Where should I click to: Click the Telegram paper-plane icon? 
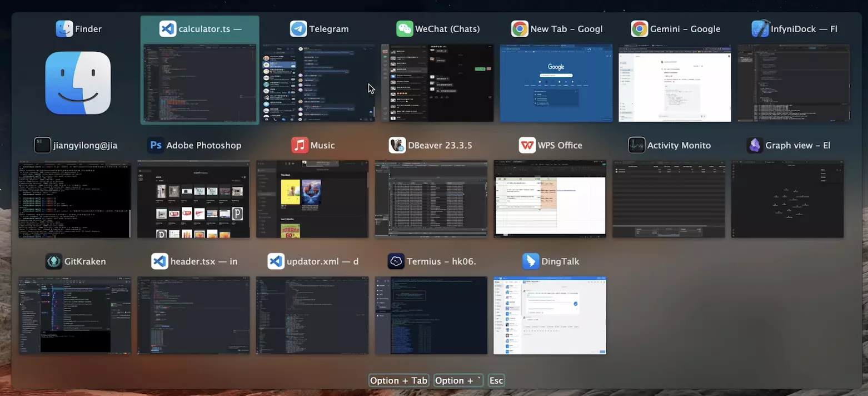298,29
